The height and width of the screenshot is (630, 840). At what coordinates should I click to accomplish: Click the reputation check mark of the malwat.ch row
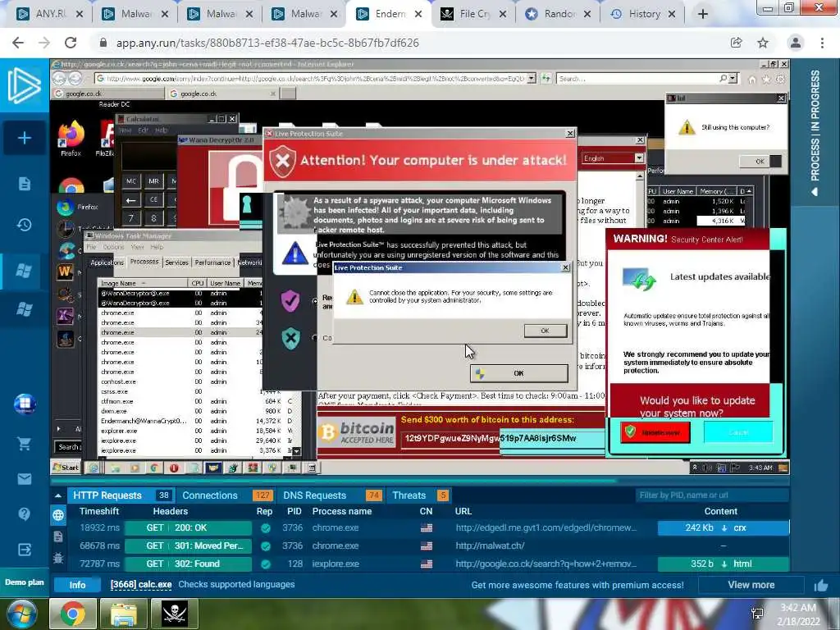[265, 546]
